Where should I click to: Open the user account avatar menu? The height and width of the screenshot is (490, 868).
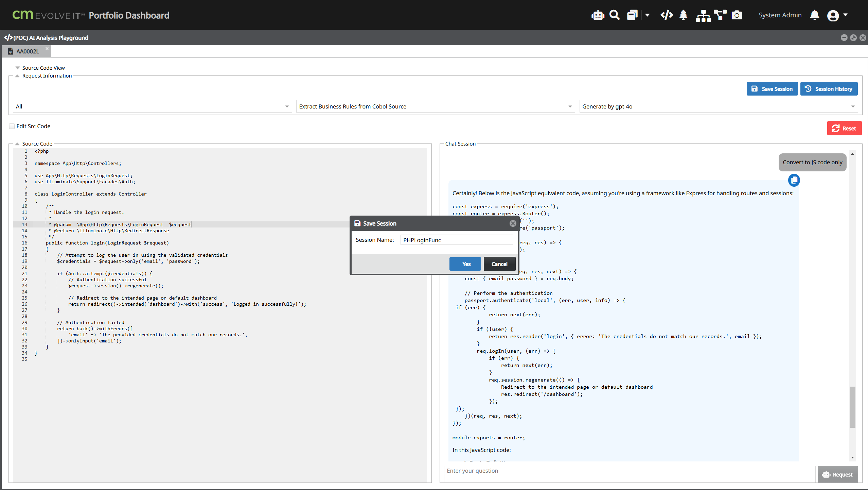(x=833, y=16)
